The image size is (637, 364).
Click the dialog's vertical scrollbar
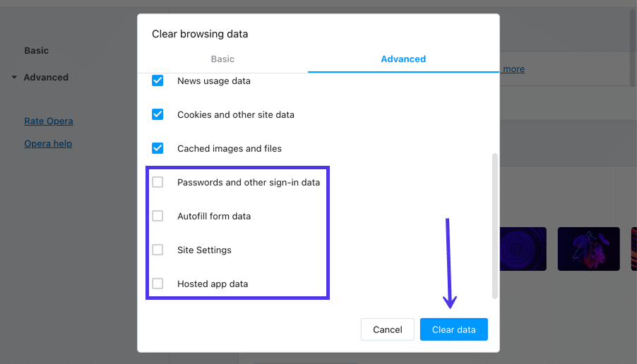(x=495, y=226)
